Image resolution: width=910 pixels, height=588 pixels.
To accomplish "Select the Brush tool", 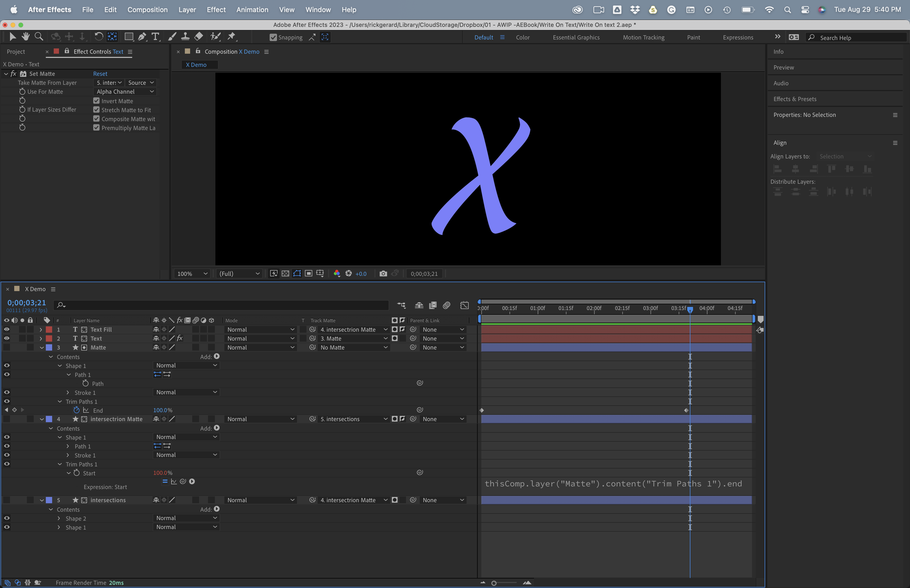I will click(x=172, y=36).
